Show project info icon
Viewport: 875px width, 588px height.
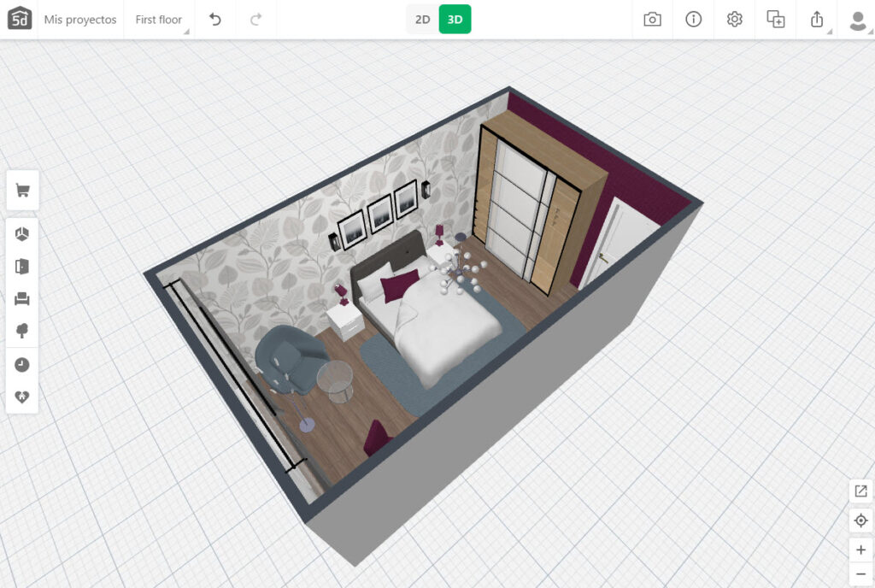[x=693, y=20]
